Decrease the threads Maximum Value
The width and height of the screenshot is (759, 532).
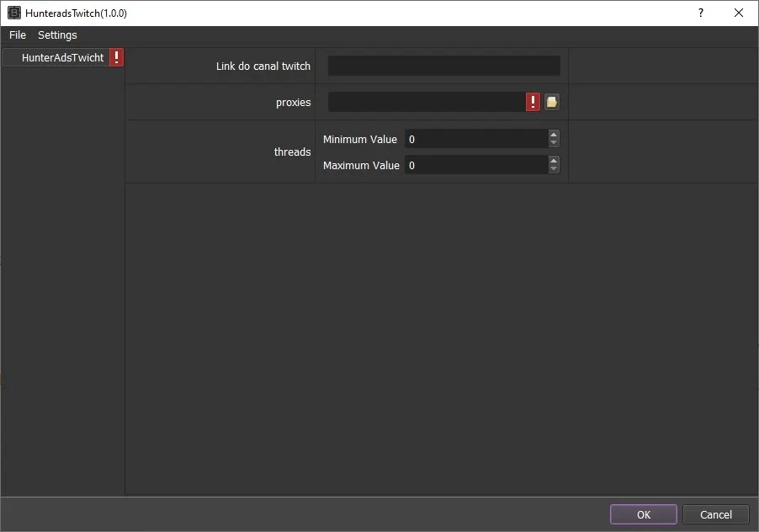point(554,169)
